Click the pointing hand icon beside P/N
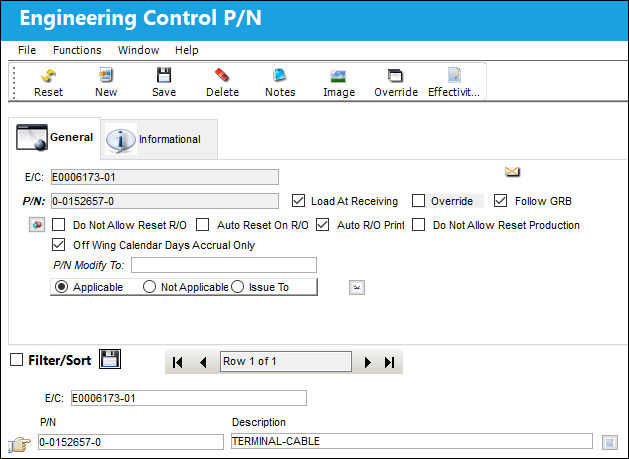 point(20,444)
